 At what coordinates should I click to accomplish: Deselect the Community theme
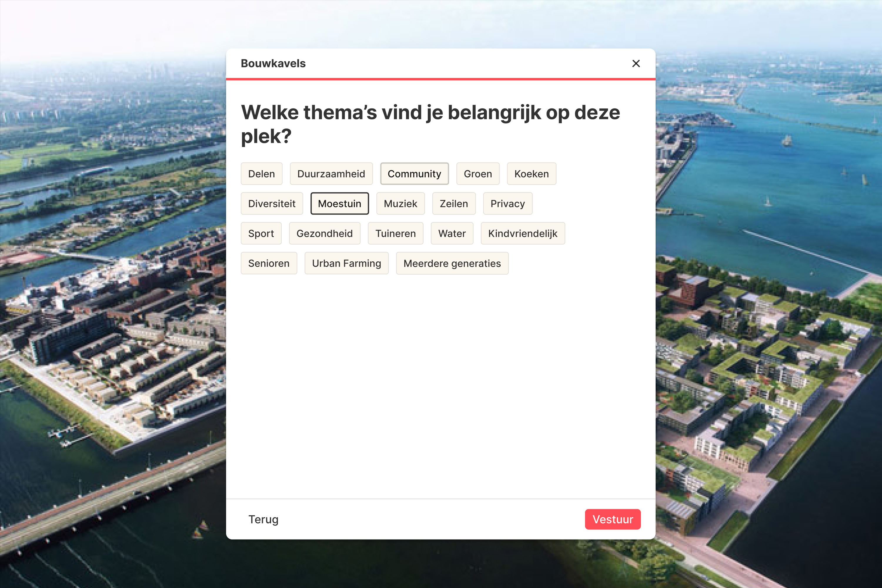pos(414,174)
